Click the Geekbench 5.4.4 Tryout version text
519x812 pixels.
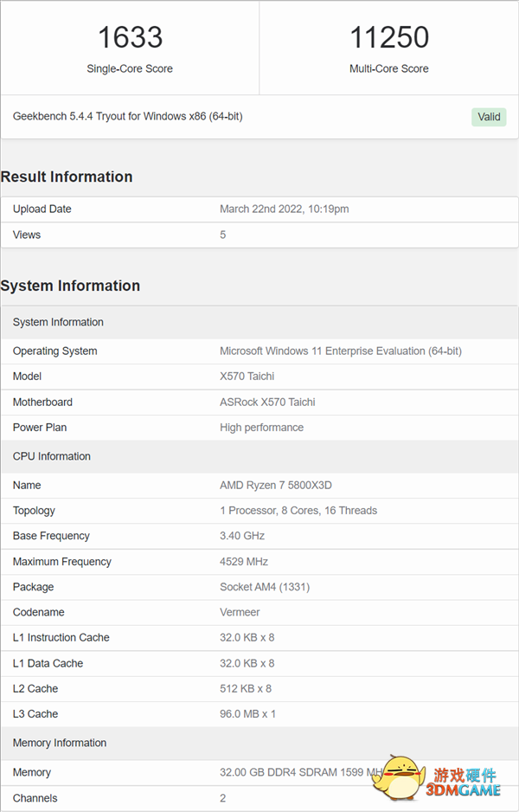click(x=128, y=116)
